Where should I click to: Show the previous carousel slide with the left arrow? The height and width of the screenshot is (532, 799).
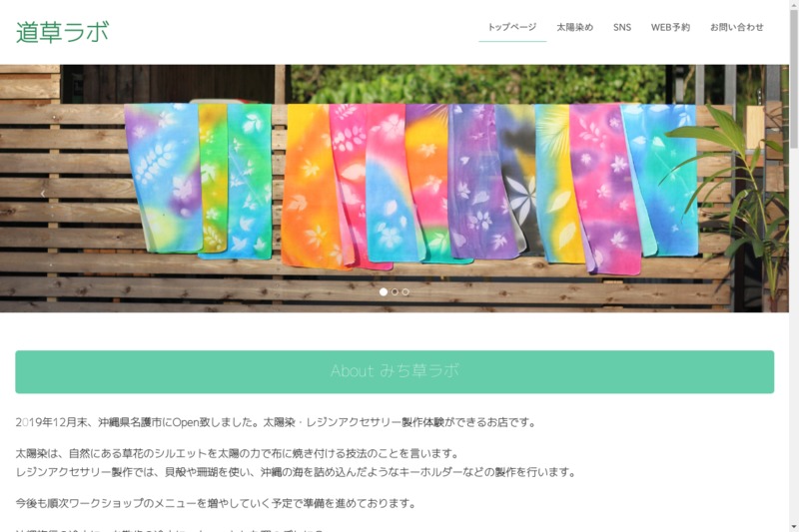click(x=43, y=194)
